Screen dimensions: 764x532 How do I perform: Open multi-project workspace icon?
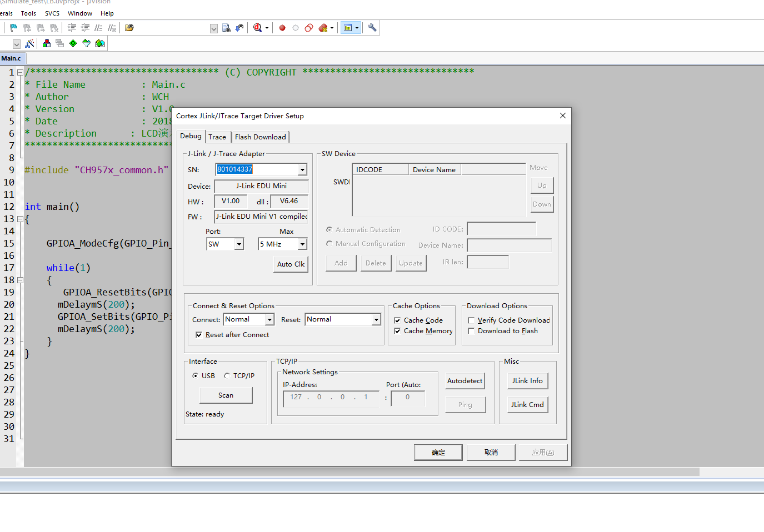60,43
